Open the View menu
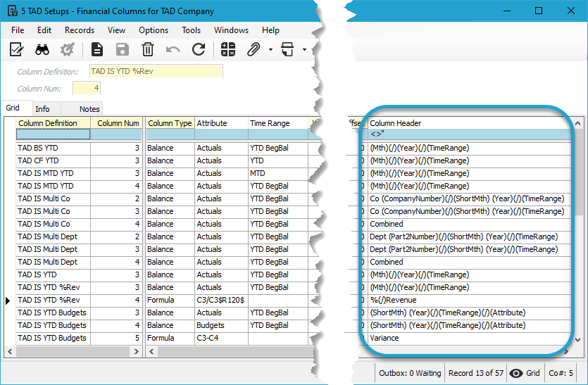 click(x=116, y=30)
